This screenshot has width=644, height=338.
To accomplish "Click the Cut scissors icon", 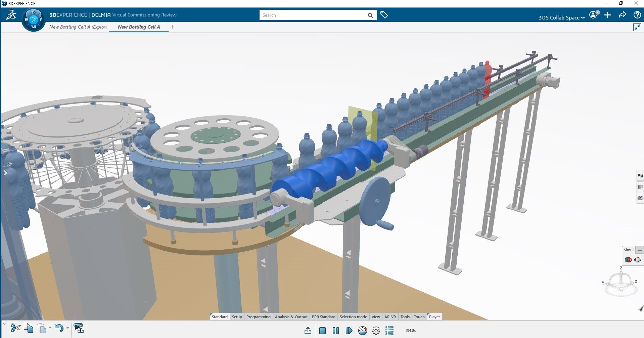I will click(x=15, y=328).
